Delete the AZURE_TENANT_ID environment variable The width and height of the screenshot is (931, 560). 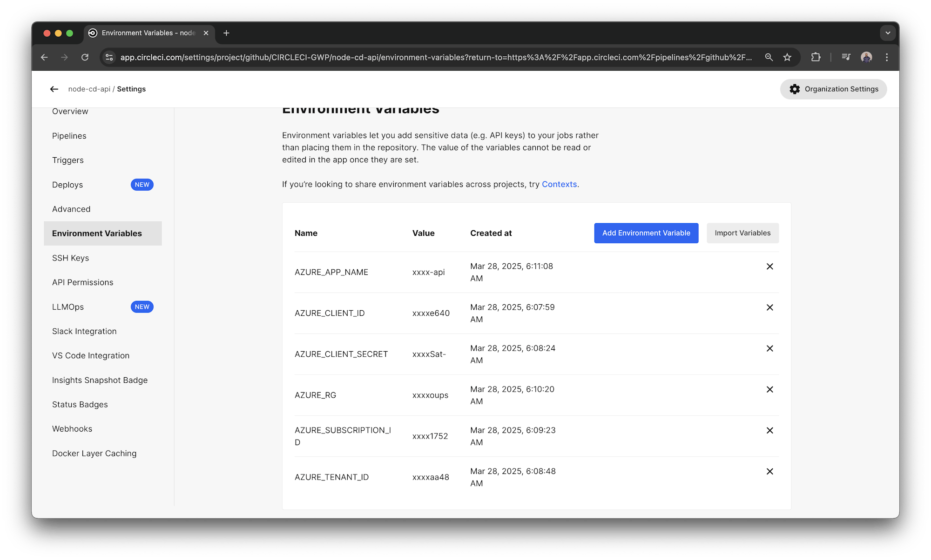click(770, 471)
